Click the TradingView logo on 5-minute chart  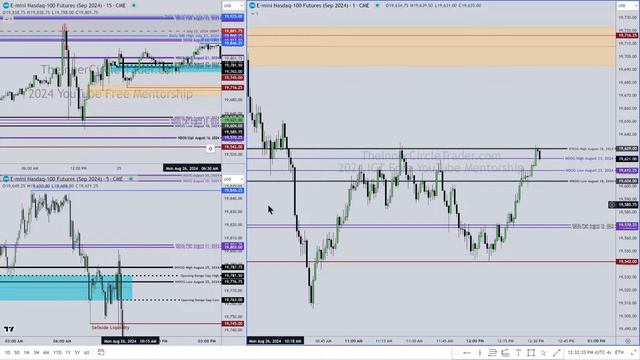[9, 329]
